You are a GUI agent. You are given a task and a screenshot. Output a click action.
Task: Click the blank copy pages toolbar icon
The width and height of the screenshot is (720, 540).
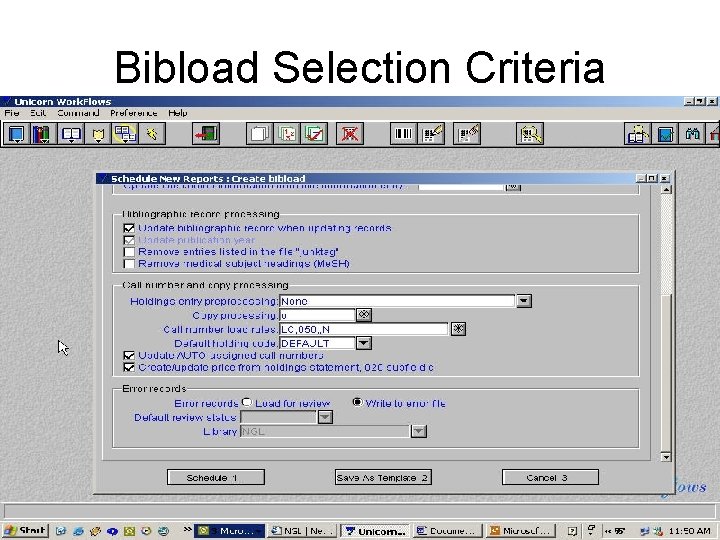coord(259,134)
